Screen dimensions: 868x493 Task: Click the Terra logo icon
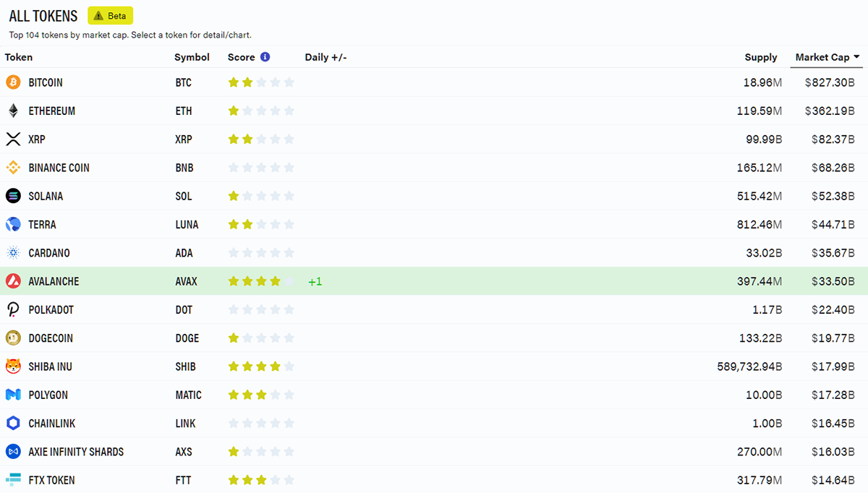(x=13, y=224)
